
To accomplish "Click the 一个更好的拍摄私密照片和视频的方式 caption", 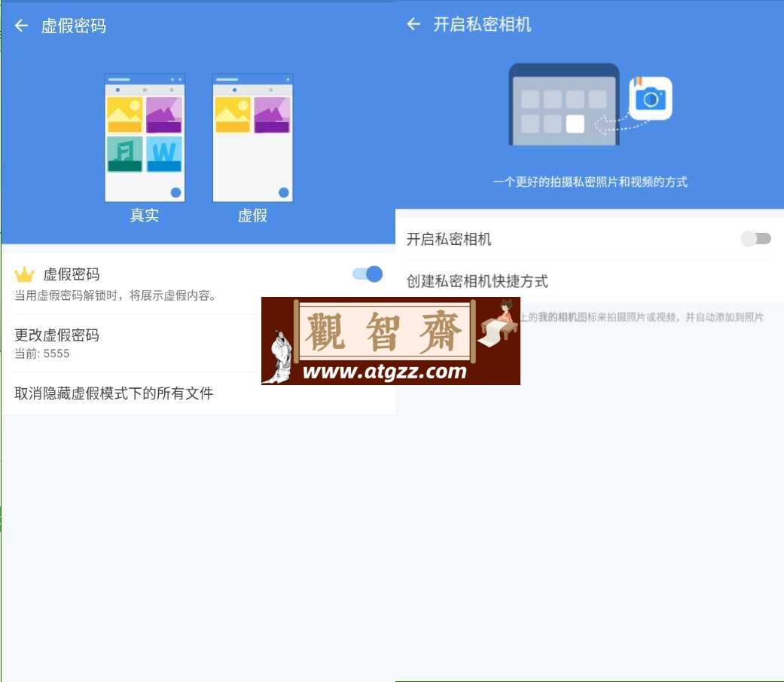I will tap(590, 182).
